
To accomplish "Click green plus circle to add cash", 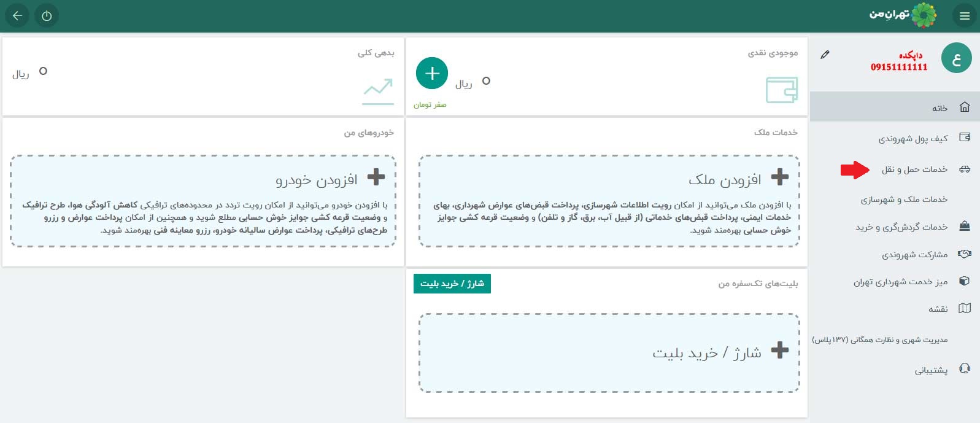I will tap(432, 74).
